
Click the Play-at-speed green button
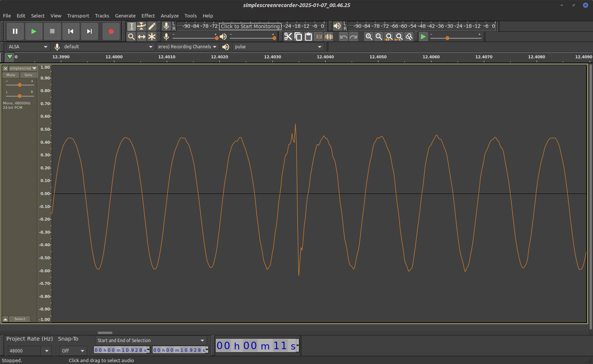pos(423,36)
